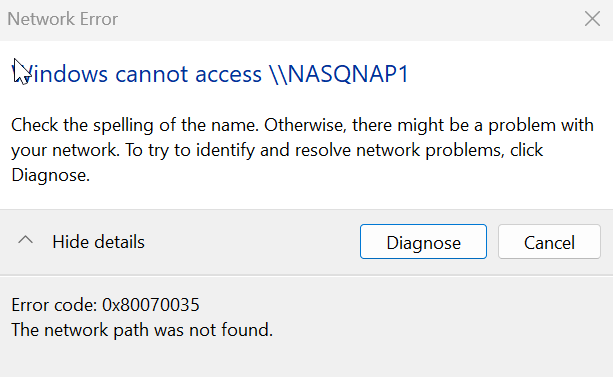Click the word "Diagnose." ending the description
This screenshot has height=377, width=613.
[x=50, y=175]
